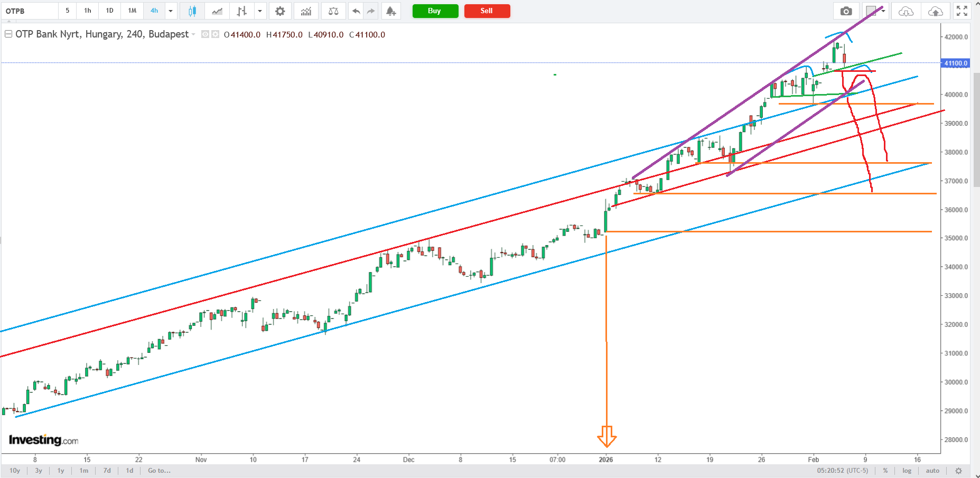Enter fullscreen mode for the chart
980x478 pixels.
point(962,11)
